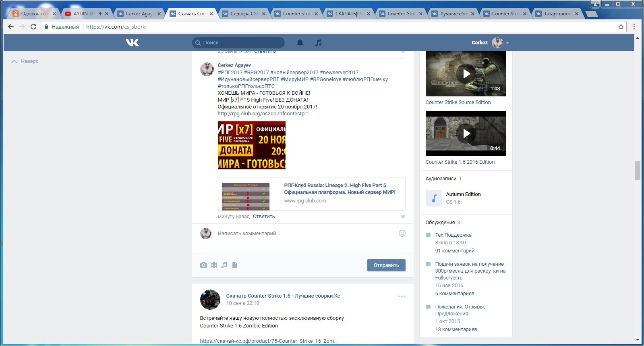Attach a document to the comment

pos(235,265)
